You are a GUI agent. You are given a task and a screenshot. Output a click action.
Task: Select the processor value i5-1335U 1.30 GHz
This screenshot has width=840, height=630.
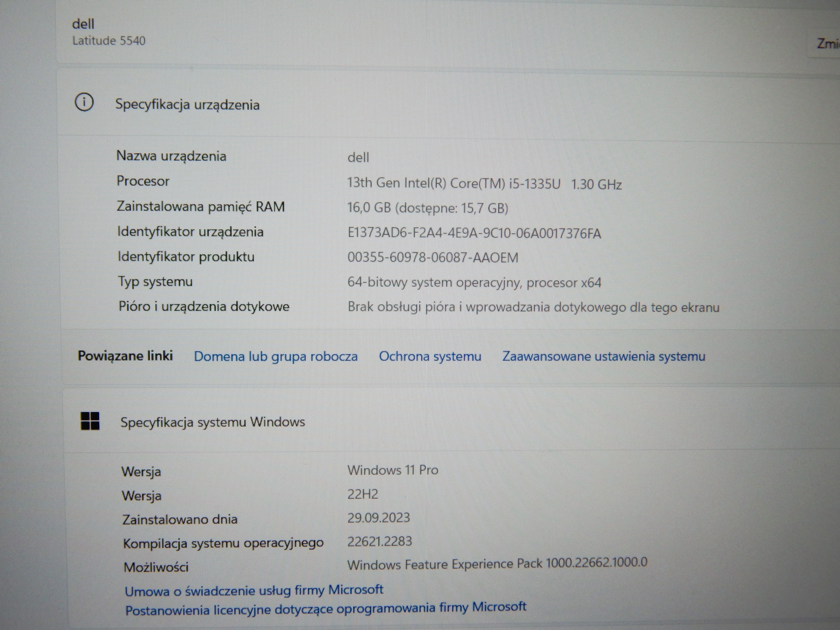[x=484, y=184]
